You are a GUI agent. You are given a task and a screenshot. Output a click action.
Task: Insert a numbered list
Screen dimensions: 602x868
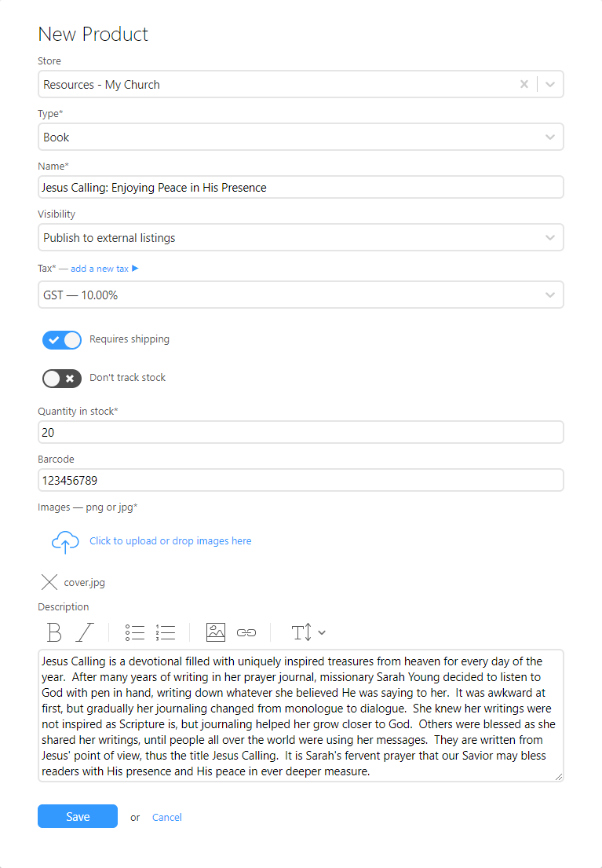point(166,632)
